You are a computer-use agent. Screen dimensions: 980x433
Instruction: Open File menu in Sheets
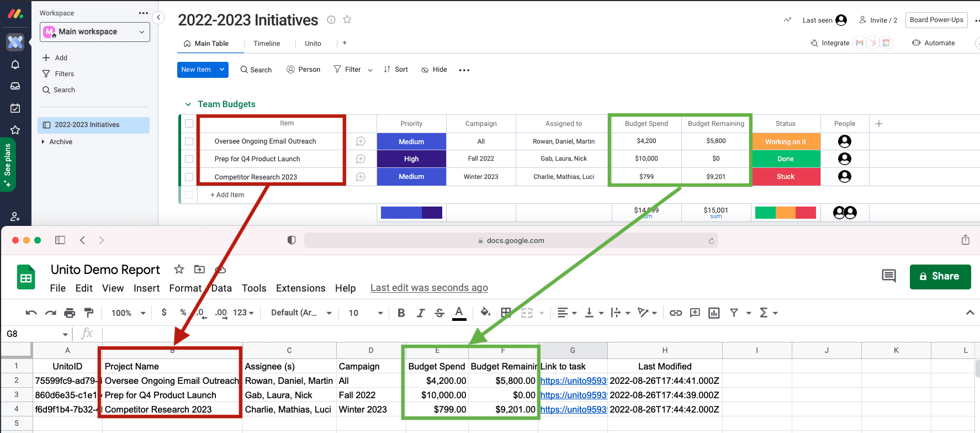[58, 288]
